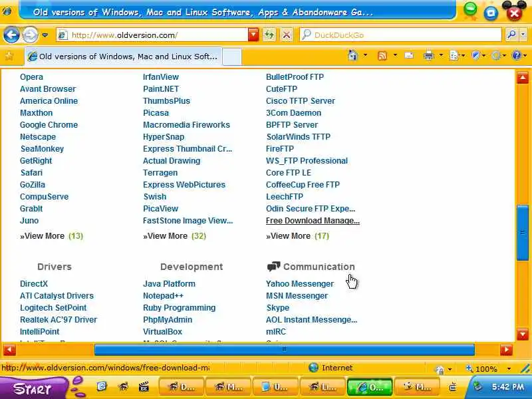Click View More (17) under FTP
This screenshot has height=399, width=532.
point(297,236)
